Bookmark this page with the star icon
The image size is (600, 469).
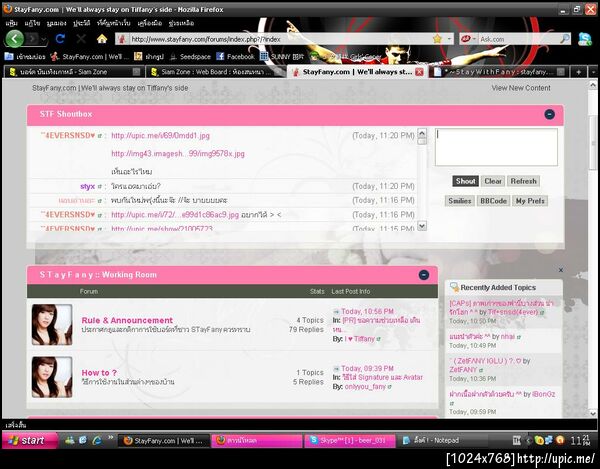(437, 39)
